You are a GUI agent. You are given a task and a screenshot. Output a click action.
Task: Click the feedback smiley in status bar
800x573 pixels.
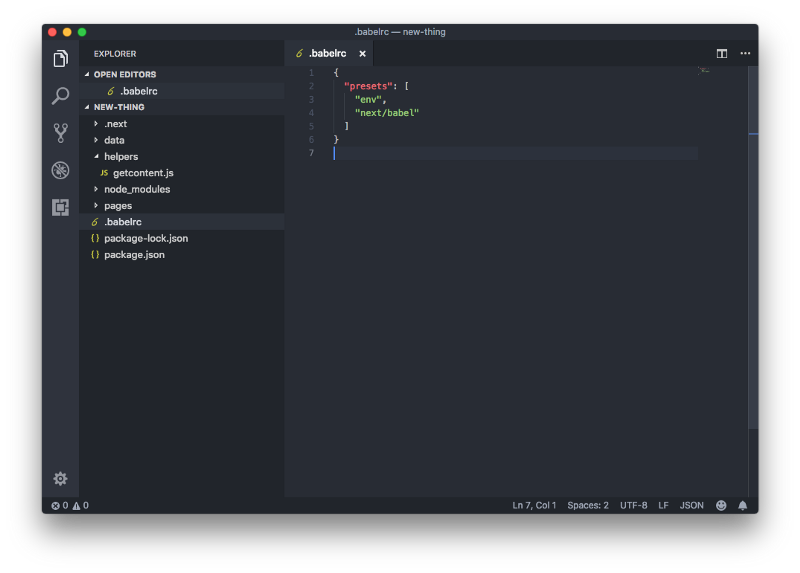pos(720,505)
